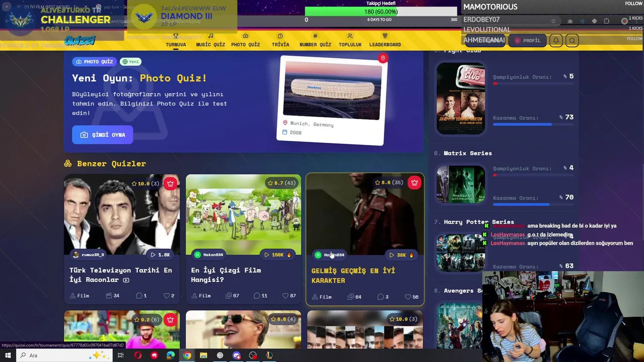
Task: Click the Photo Quiz badge in the banner
Action: click(x=94, y=61)
